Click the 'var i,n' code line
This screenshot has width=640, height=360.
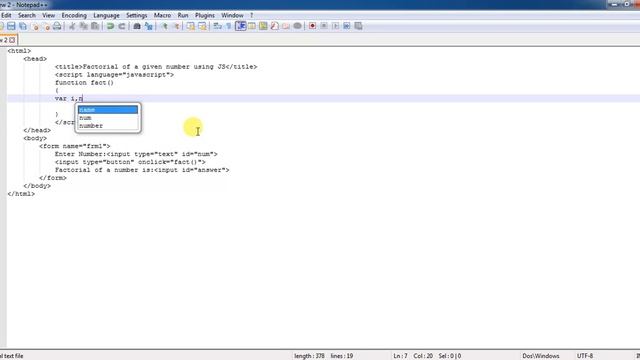pyautogui.click(x=69, y=98)
